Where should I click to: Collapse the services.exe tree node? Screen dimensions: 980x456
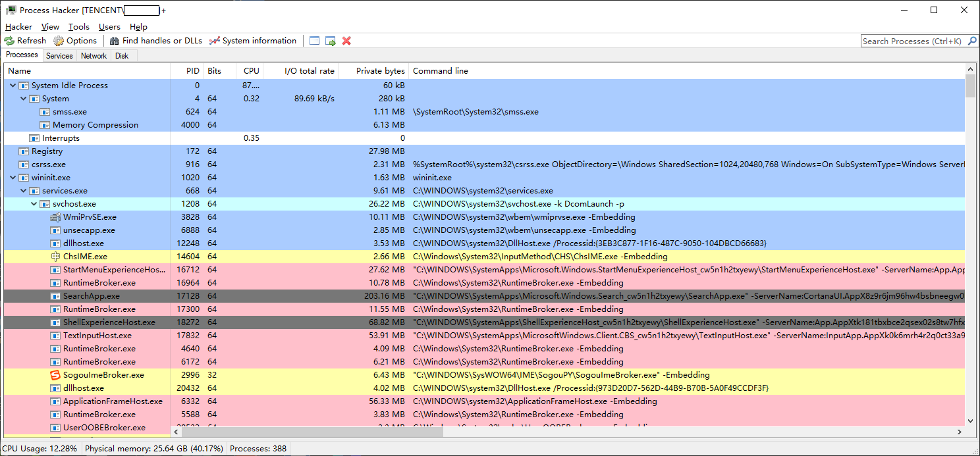pos(23,190)
